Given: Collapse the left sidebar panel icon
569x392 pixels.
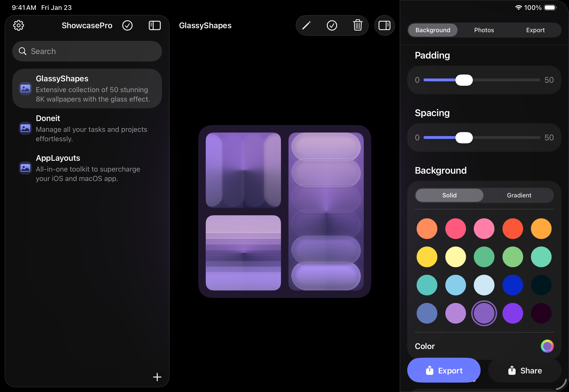Looking at the screenshot, I should 154,26.
